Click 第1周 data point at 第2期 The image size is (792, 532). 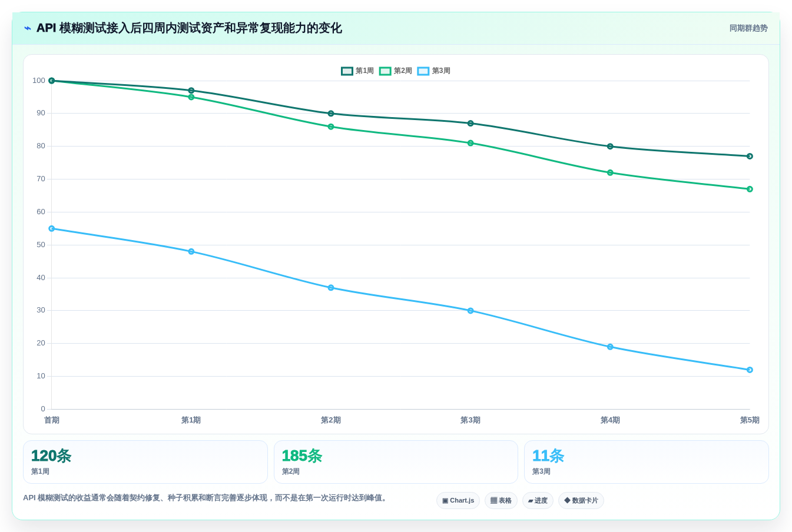pos(331,114)
